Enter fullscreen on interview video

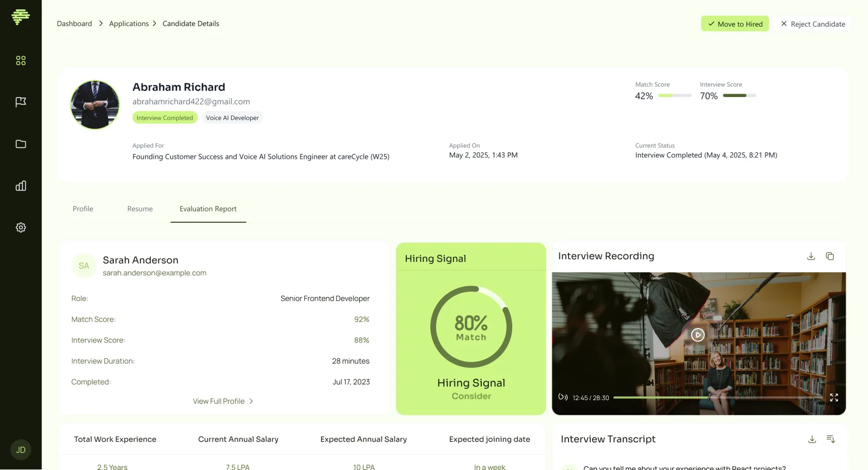pos(834,397)
